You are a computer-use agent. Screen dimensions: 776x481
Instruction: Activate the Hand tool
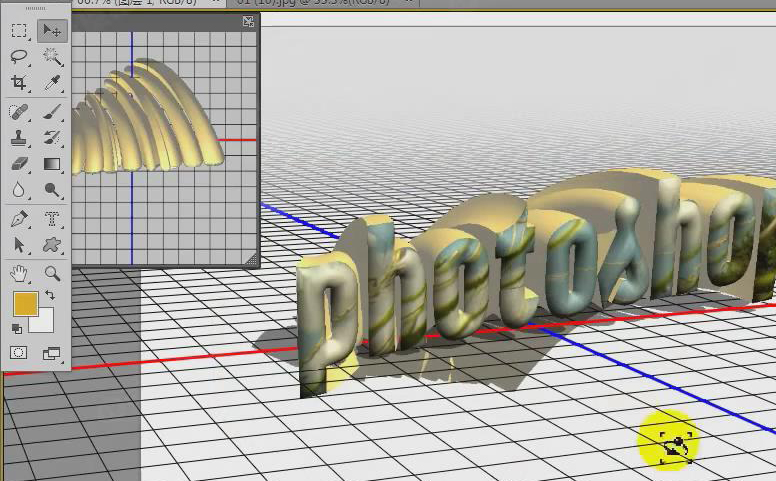(x=19, y=272)
